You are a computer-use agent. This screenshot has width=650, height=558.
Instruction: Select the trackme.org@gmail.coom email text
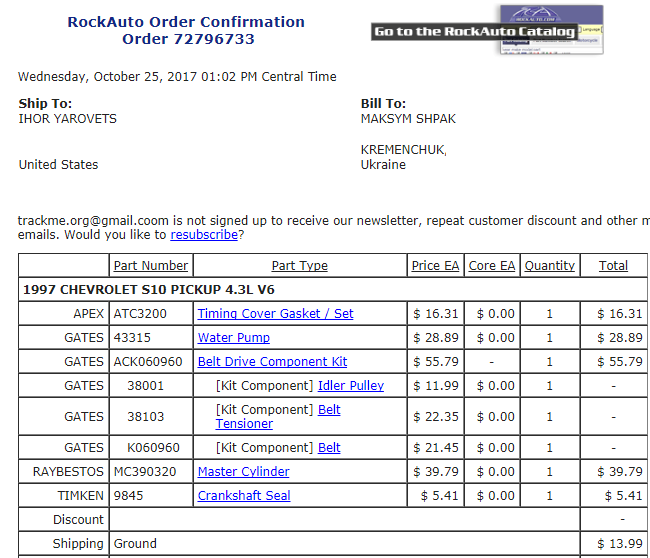tap(93, 221)
